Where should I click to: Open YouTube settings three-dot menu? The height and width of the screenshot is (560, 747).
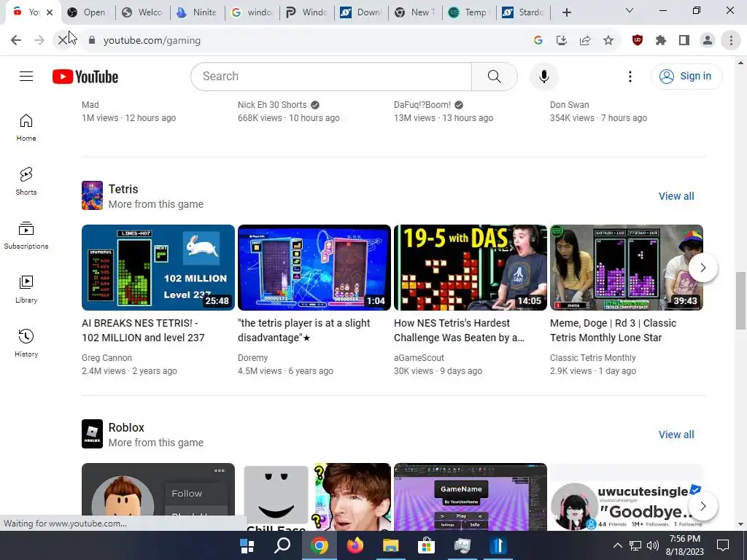click(x=630, y=76)
